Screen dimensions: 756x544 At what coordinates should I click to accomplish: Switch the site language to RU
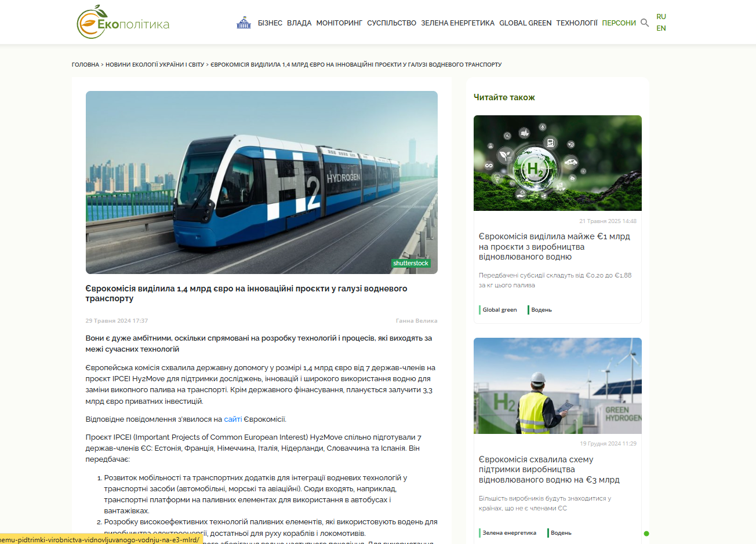[661, 17]
